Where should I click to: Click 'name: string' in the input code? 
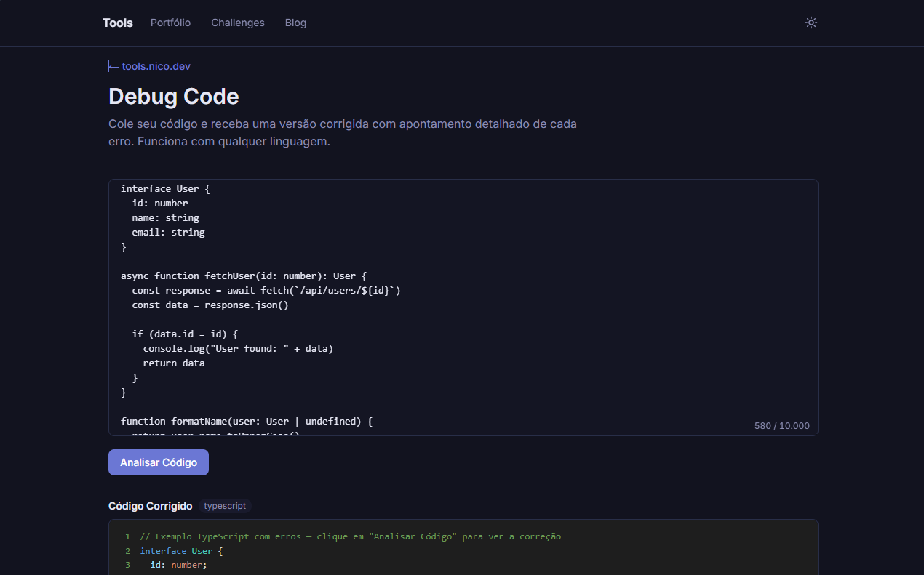[165, 217]
